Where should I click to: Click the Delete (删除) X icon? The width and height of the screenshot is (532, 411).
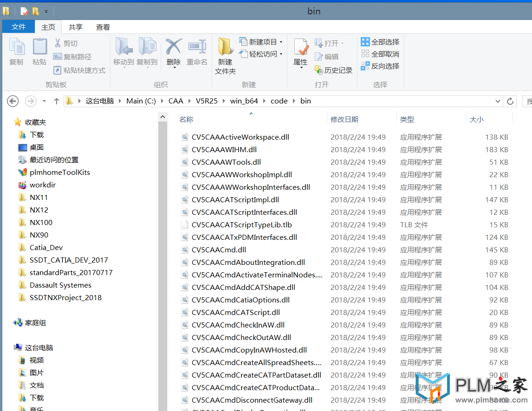(174, 46)
